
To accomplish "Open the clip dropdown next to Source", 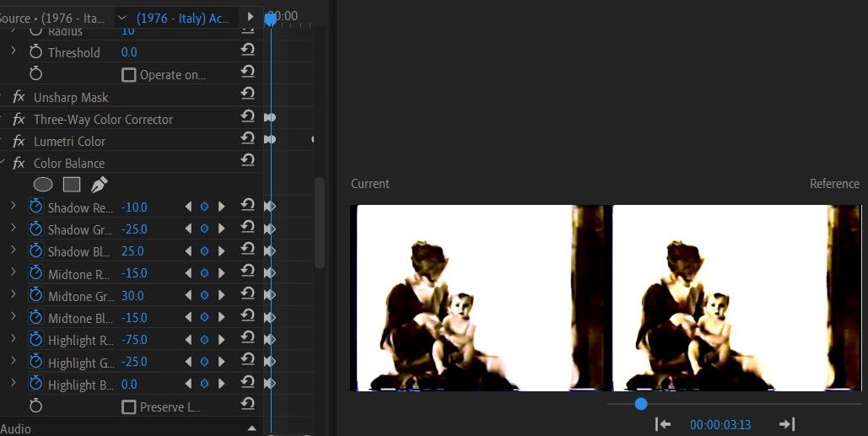I will [x=121, y=18].
